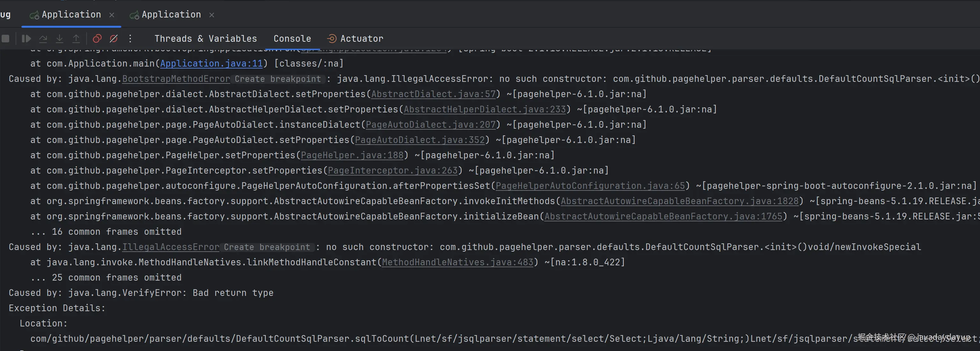The image size is (980, 351).
Task: Click the Step Out arrow icon
Action: 76,39
